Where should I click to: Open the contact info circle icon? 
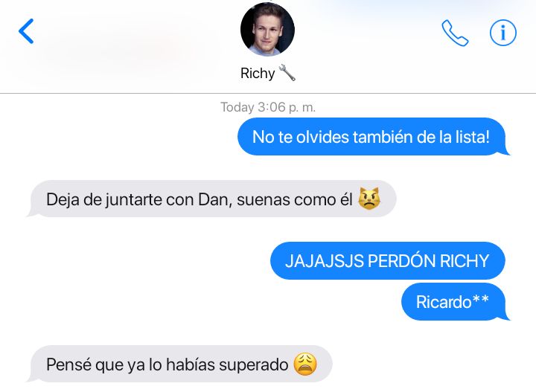tap(502, 33)
